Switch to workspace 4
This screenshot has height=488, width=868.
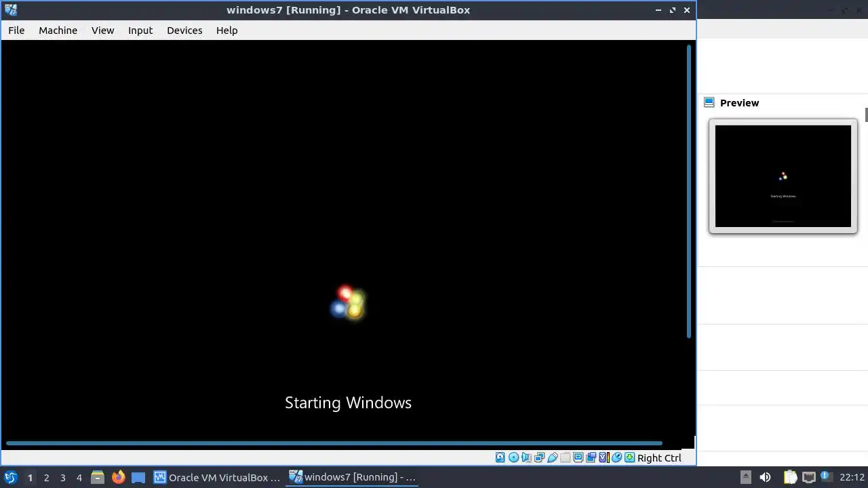coord(79,478)
